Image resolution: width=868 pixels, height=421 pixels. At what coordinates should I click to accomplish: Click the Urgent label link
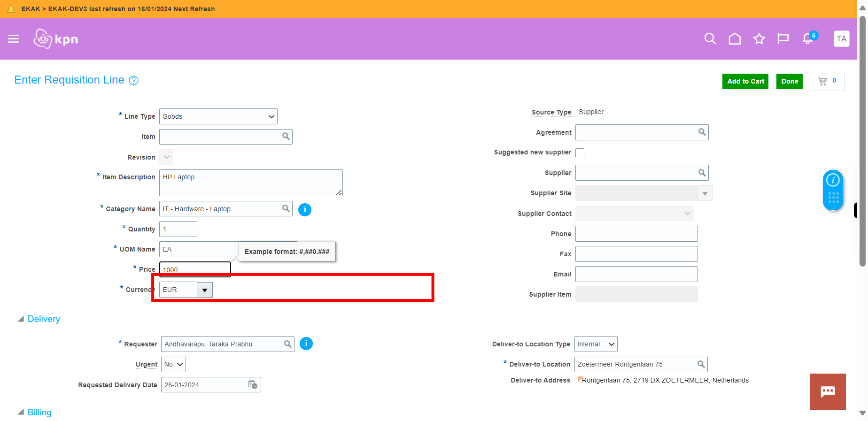pyautogui.click(x=147, y=364)
